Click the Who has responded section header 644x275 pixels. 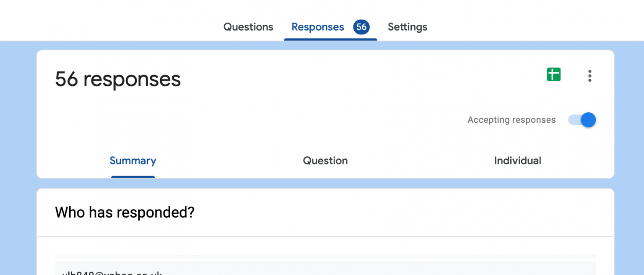(x=125, y=213)
